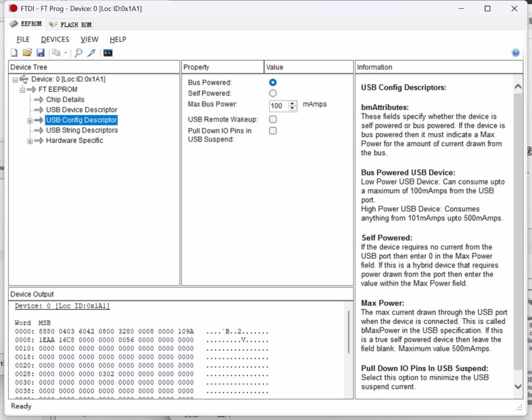This screenshot has width=532, height=420.
Task: Collapse the Device: 0 tree node
Action: click(15, 80)
